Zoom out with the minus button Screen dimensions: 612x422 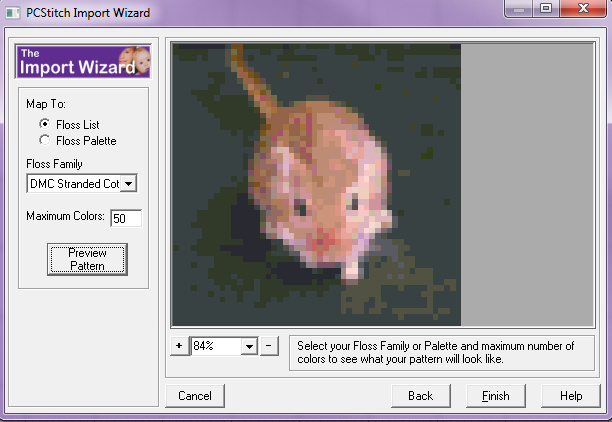(269, 345)
